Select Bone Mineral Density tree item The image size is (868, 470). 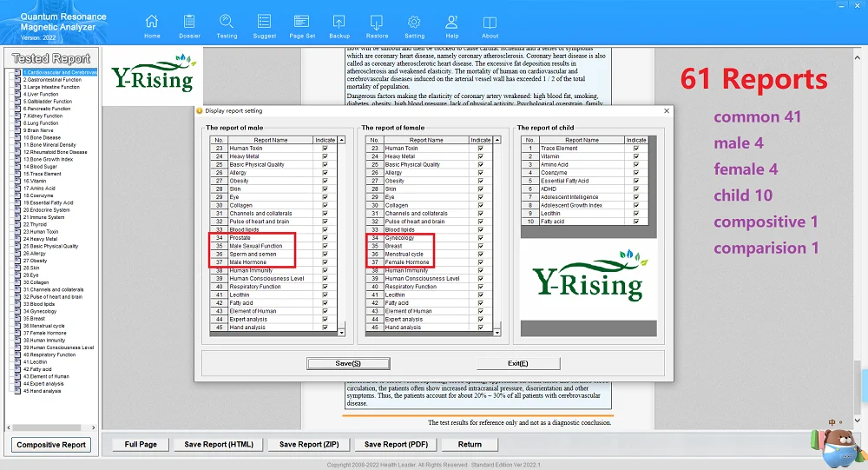(49, 145)
